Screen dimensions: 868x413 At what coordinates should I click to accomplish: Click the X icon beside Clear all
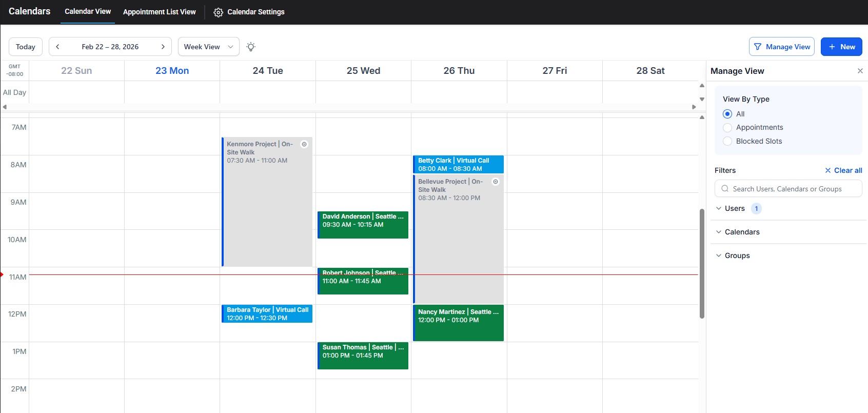[827, 170]
